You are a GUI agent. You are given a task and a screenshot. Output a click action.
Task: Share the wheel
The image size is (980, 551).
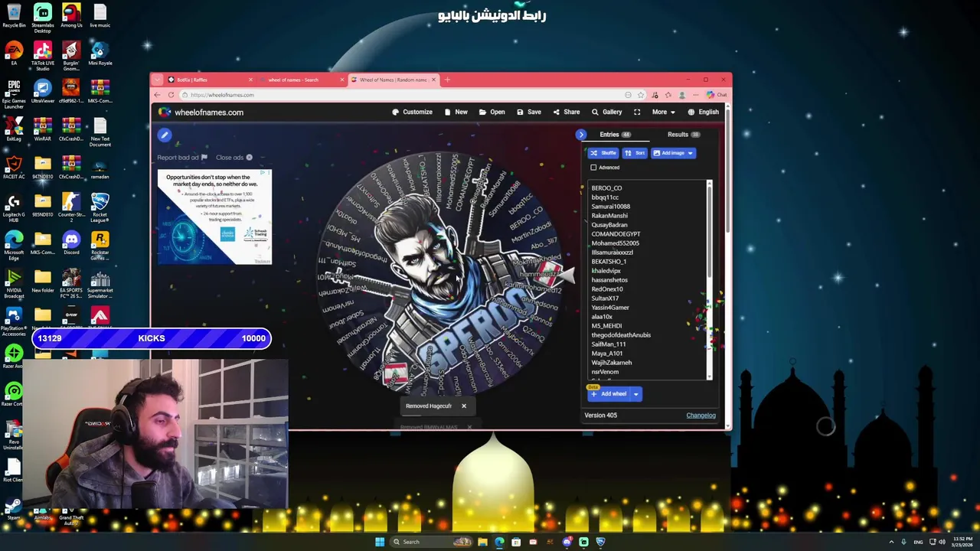[567, 112]
